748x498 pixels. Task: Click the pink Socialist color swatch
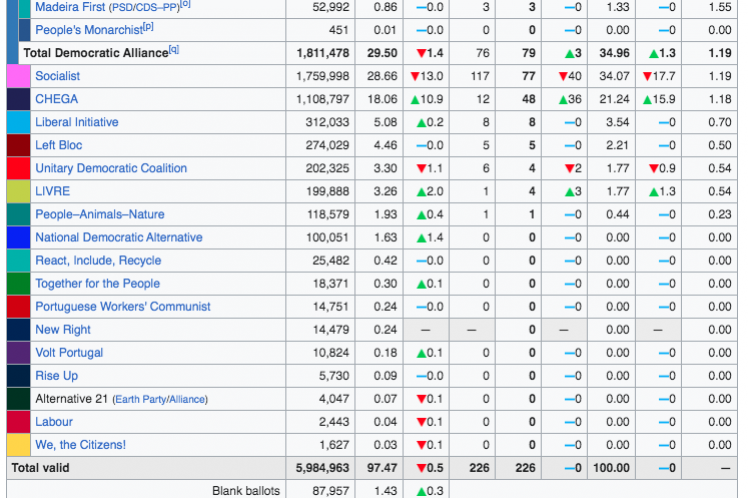[18, 76]
